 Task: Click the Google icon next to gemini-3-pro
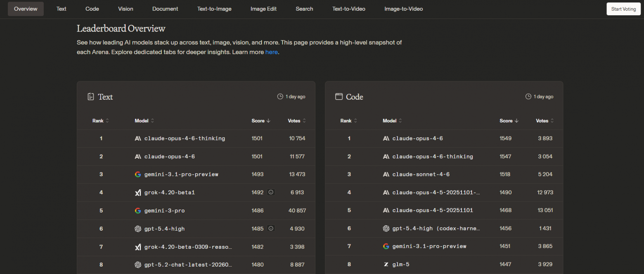pyautogui.click(x=138, y=210)
